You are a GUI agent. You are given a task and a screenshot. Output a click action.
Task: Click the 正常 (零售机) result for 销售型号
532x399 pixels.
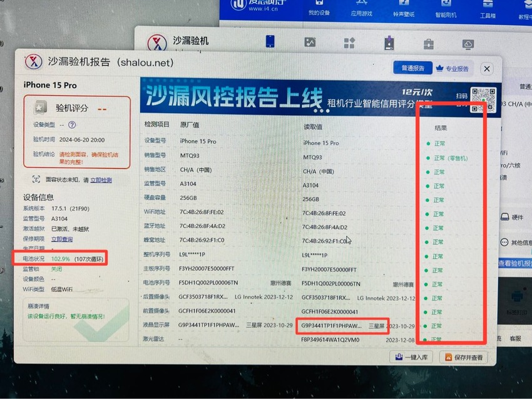[x=451, y=158]
